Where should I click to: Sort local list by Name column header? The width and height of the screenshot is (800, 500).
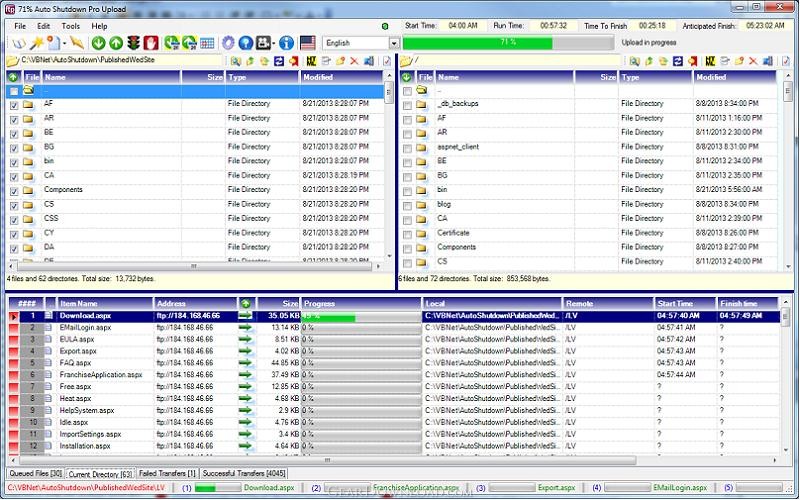111,77
